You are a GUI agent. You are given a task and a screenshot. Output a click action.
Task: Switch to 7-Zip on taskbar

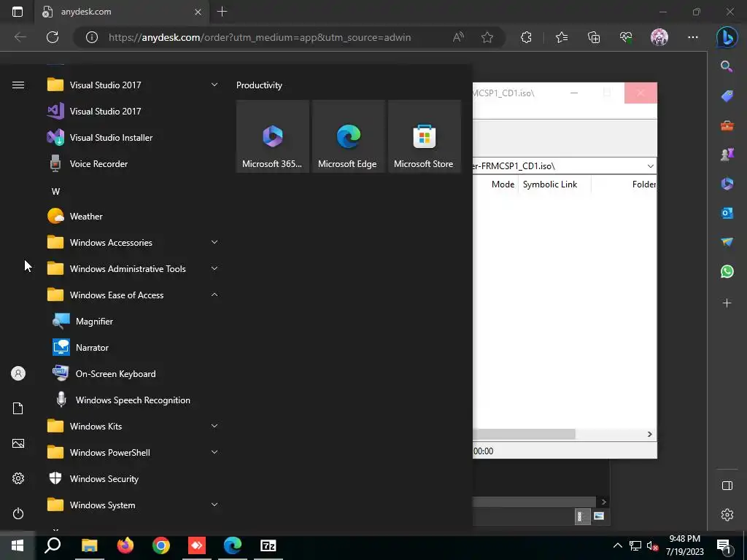(x=268, y=545)
